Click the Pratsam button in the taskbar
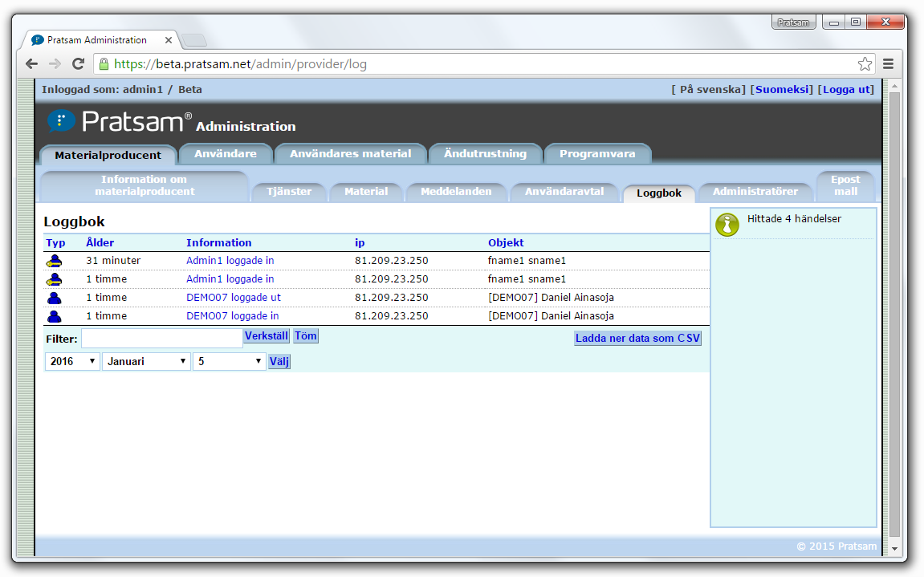The height and width of the screenshot is (577, 924). point(793,22)
